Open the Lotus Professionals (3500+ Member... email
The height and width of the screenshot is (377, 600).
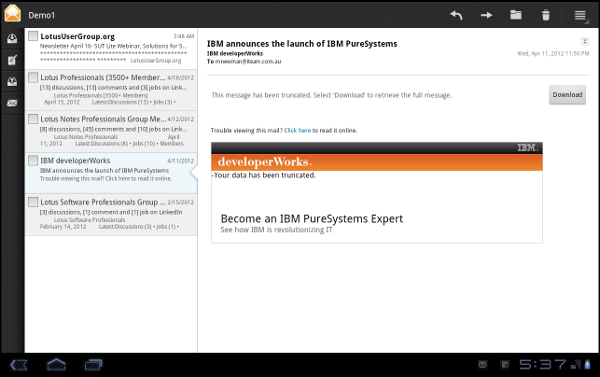tap(111, 90)
